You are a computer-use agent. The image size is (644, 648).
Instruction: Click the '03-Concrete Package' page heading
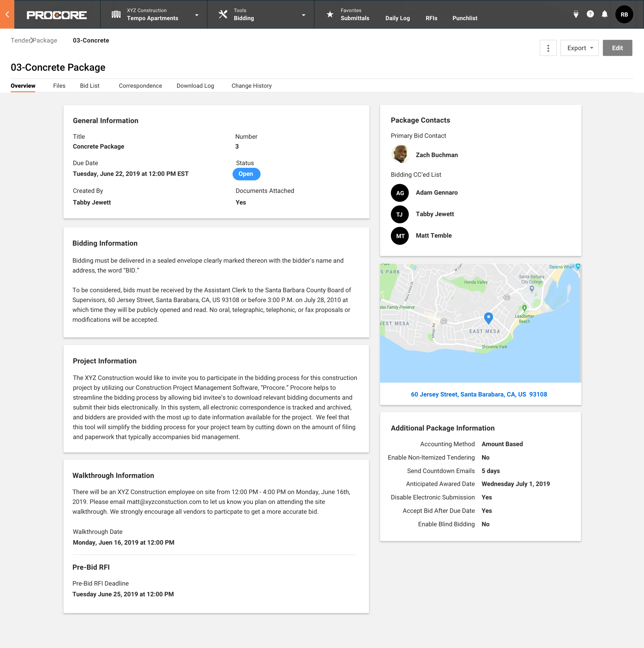click(58, 68)
